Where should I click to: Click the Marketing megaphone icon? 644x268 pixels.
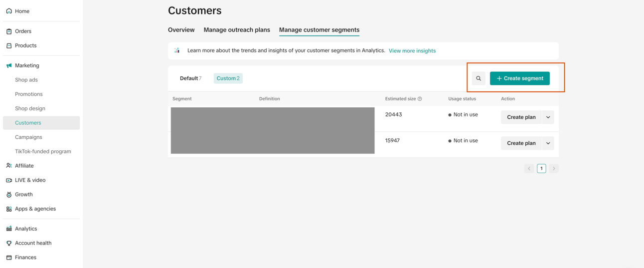(x=9, y=65)
